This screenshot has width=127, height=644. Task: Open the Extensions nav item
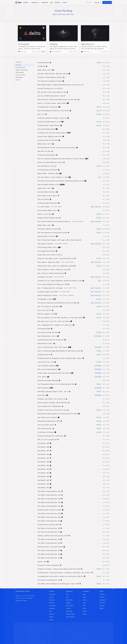point(45,2)
